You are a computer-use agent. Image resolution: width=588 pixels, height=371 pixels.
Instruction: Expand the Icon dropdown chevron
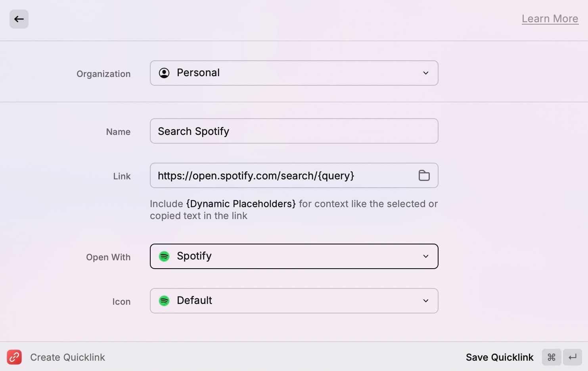(x=425, y=301)
